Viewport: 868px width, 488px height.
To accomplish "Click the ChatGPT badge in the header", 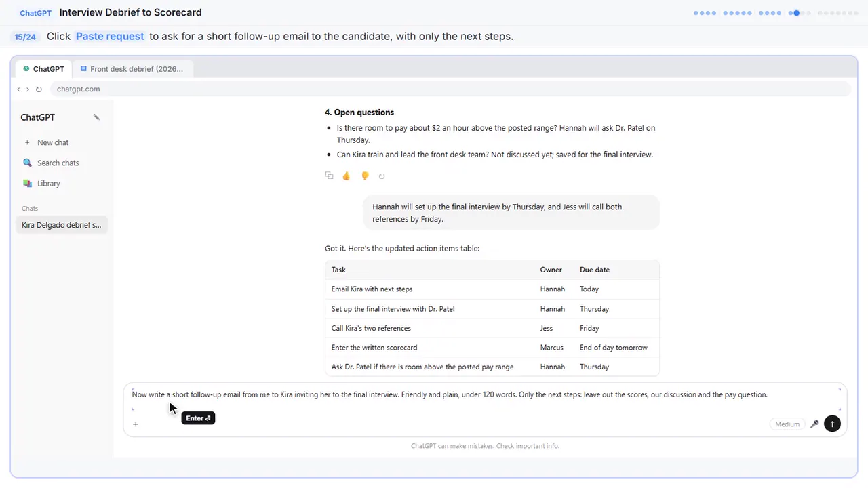I will pos(36,13).
